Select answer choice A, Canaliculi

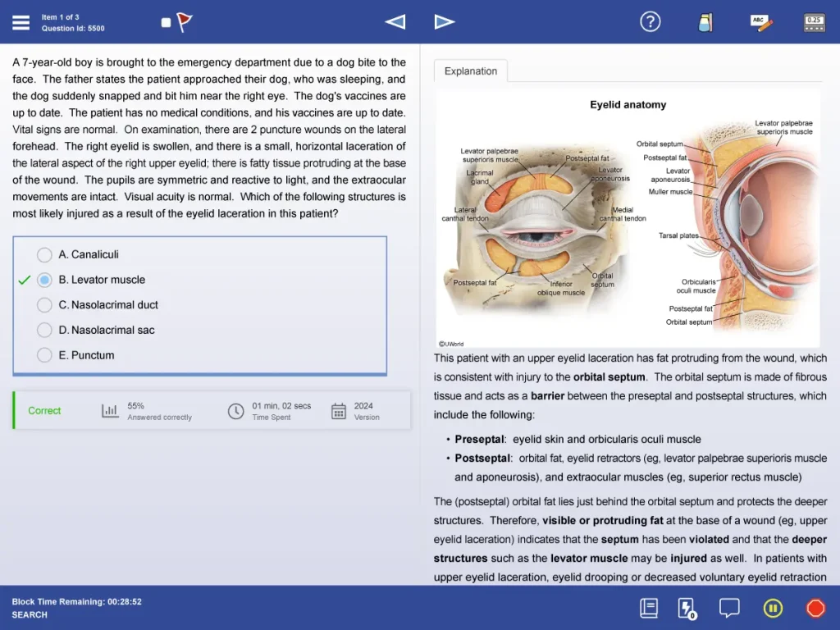coord(44,254)
